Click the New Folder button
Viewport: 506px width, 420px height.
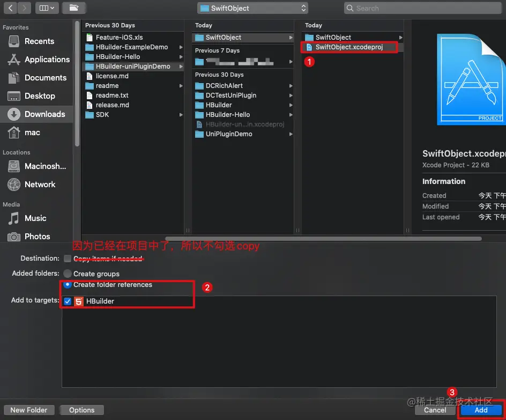[x=28, y=410]
